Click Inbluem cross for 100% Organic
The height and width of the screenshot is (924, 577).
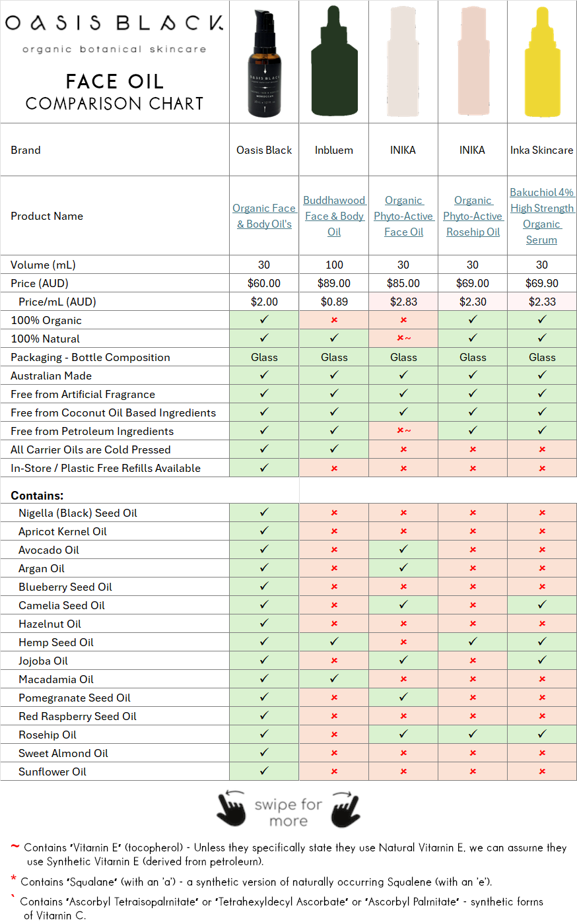pyautogui.click(x=334, y=320)
